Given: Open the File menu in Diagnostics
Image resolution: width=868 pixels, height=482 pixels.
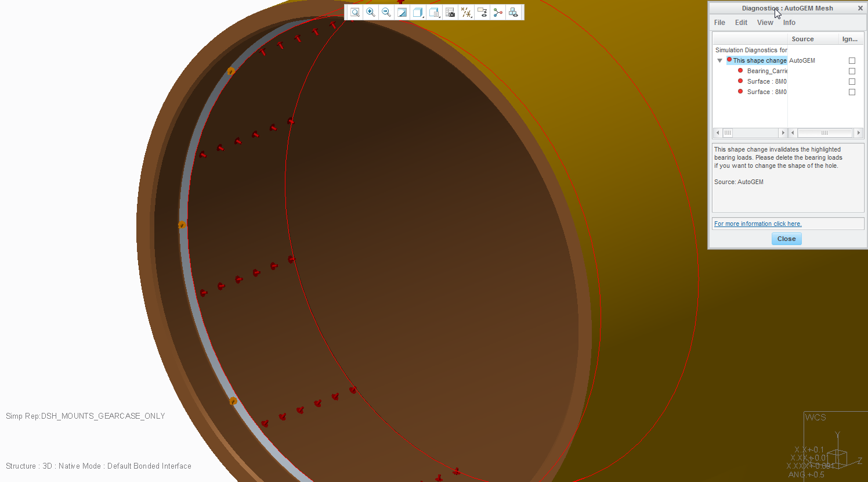Looking at the screenshot, I should click(x=719, y=23).
